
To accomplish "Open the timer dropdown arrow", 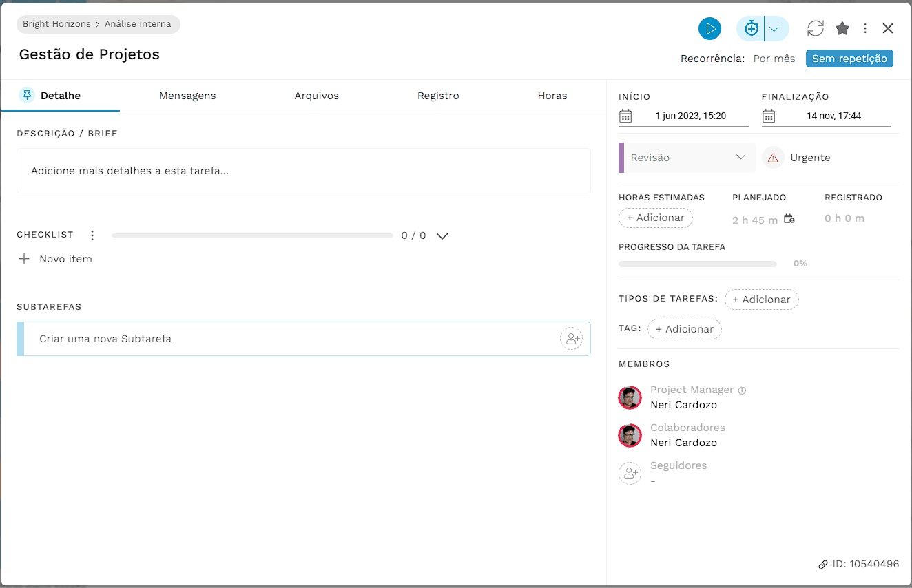I will tap(774, 29).
